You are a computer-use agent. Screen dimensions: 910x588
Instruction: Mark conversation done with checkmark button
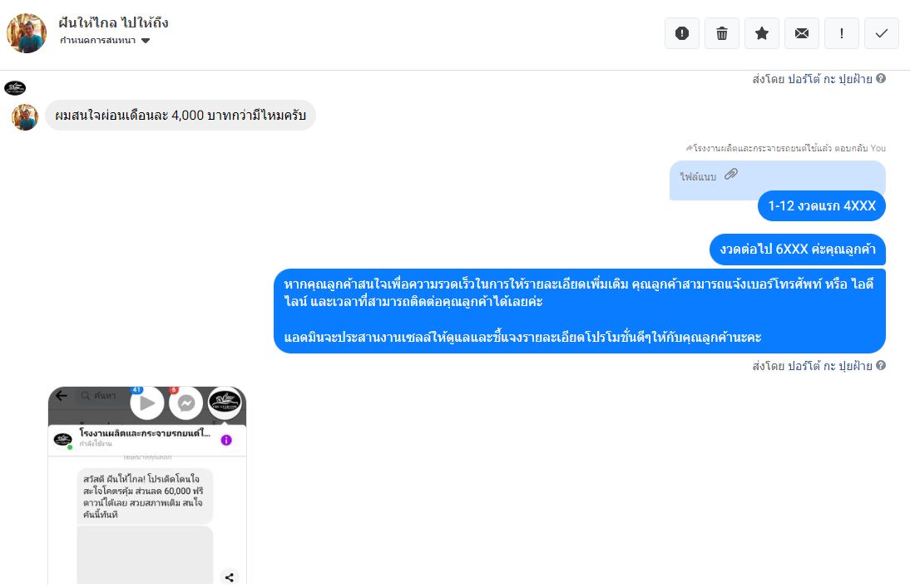click(882, 33)
